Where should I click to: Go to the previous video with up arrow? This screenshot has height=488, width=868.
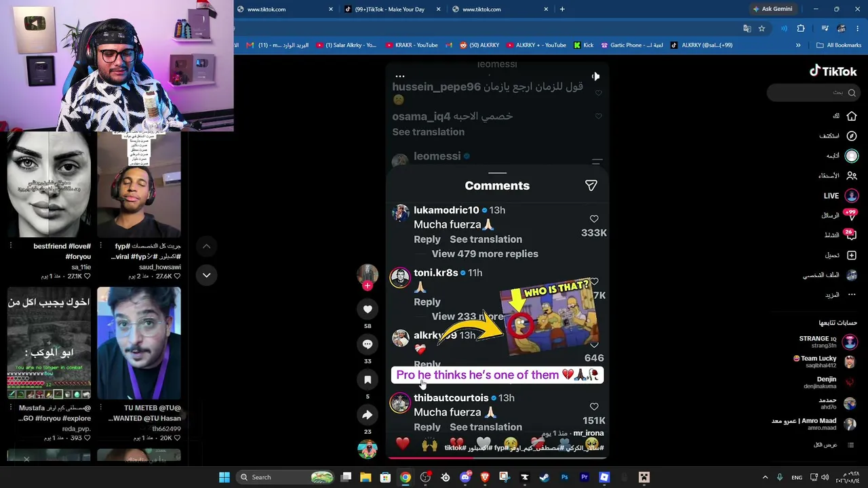(x=206, y=246)
